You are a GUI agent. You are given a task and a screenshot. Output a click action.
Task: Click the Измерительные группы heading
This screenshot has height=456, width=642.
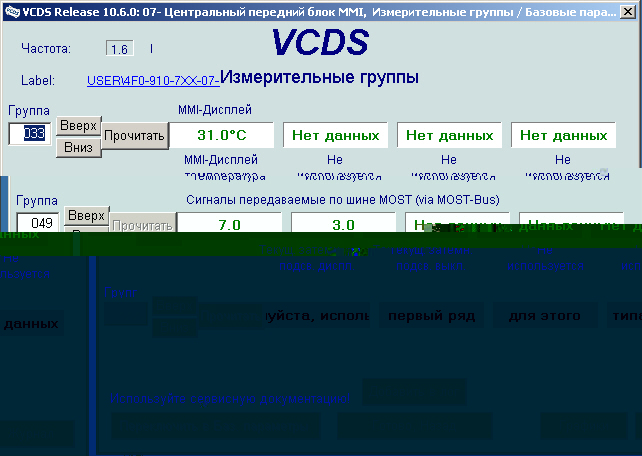point(319,77)
